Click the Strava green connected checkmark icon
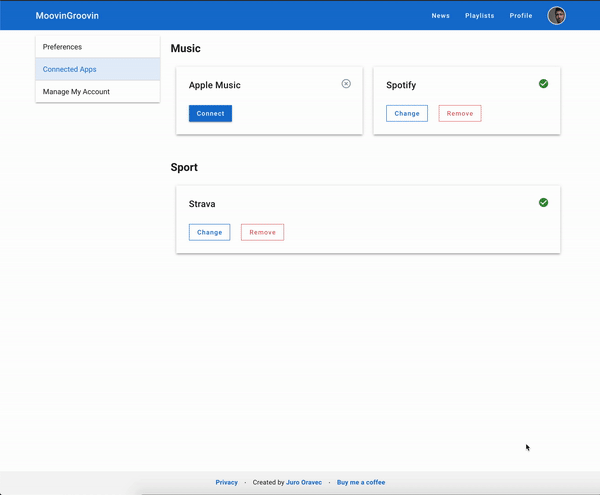Viewport: 600px width, 495px height. [543, 202]
